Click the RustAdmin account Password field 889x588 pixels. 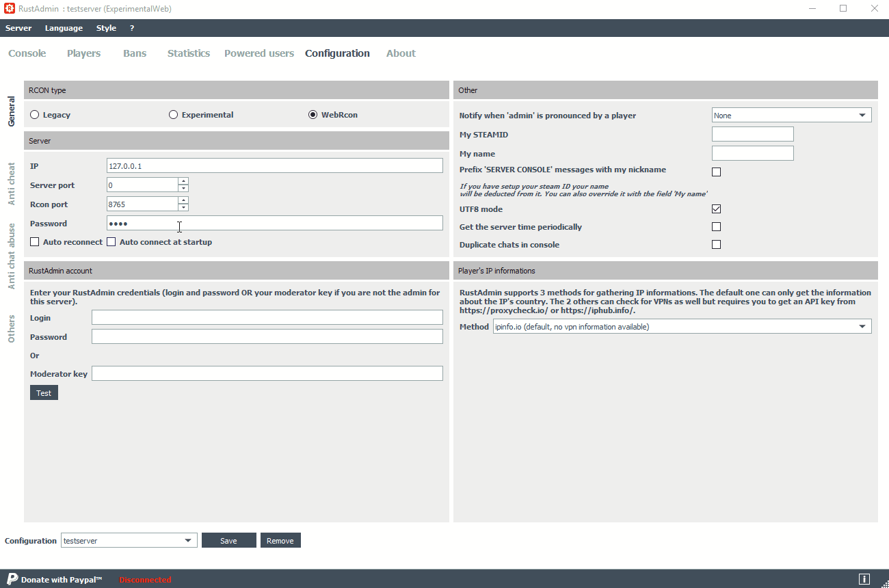point(267,336)
